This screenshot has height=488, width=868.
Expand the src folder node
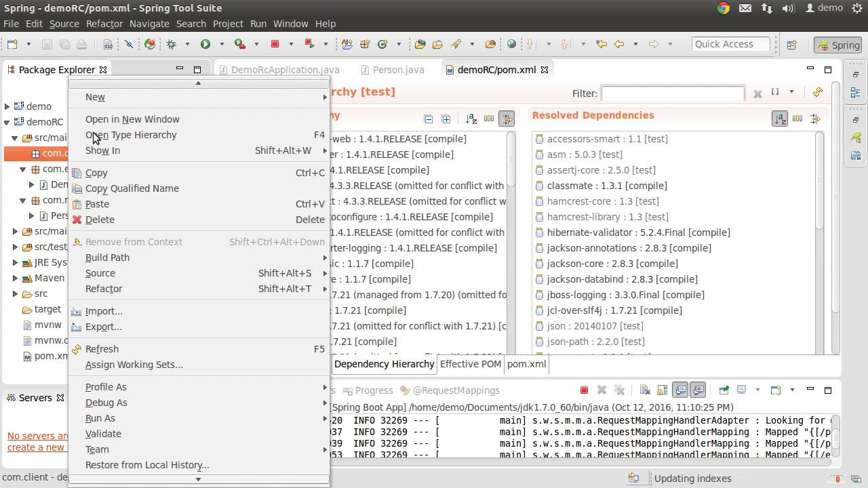click(16, 293)
